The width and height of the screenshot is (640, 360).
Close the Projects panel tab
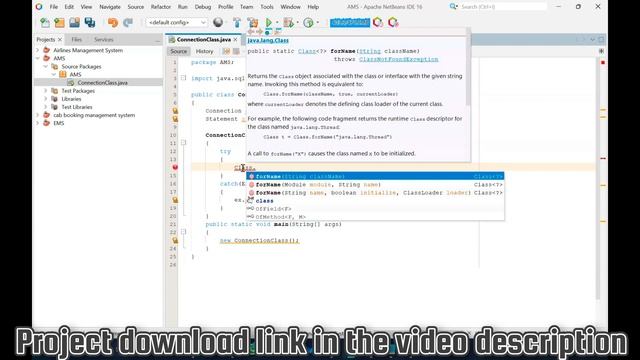[x=60, y=40]
